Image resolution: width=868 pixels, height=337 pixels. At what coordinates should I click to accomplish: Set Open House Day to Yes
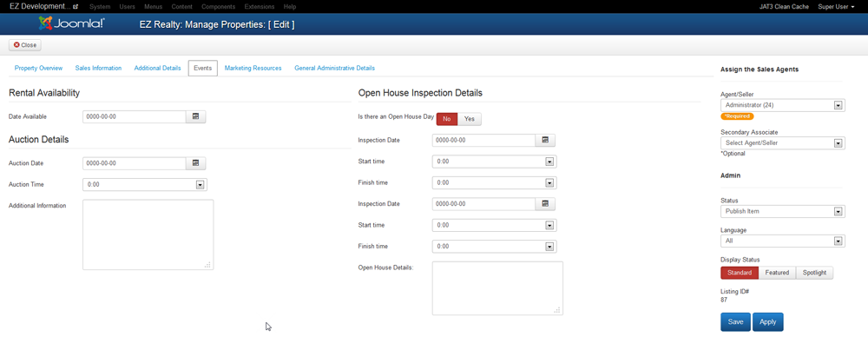(x=470, y=119)
